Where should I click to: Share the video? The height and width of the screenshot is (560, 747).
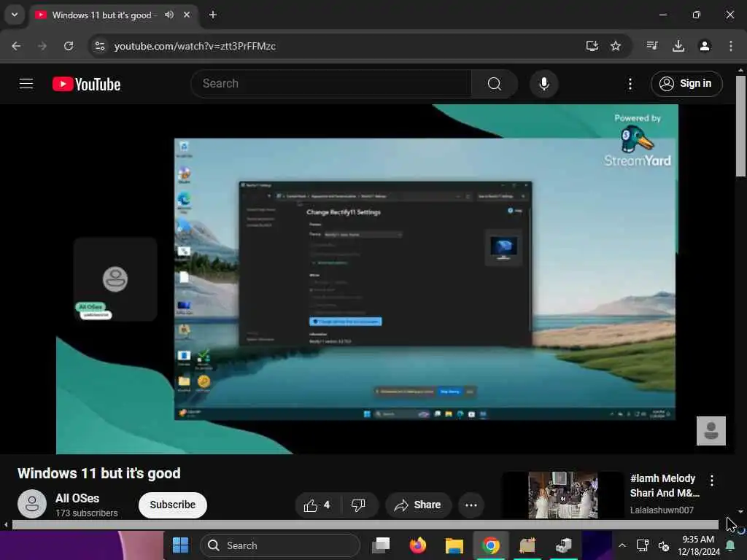(418, 505)
